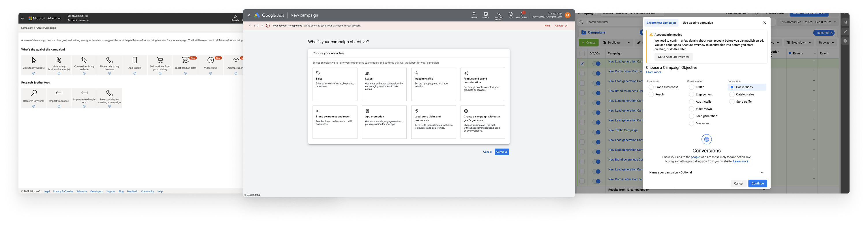Select the Messages objective radio button
The width and height of the screenshot is (868, 225).
click(691, 124)
